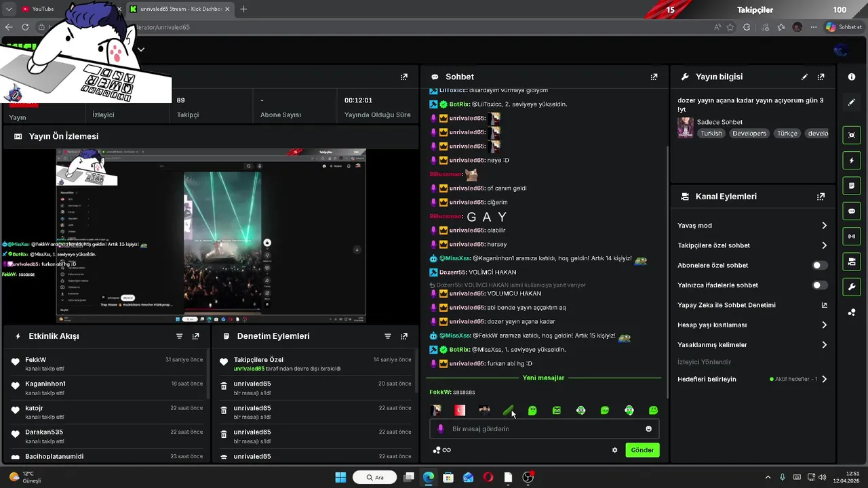Show hidden icons in the system tray

point(768,477)
